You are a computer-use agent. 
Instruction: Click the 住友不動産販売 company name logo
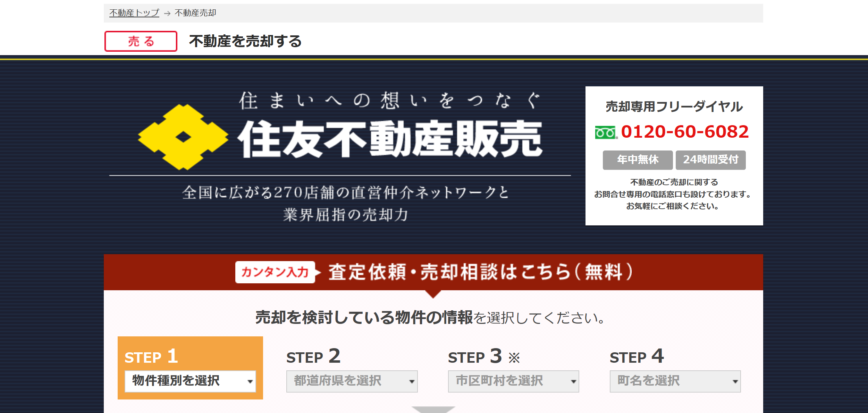point(389,139)
